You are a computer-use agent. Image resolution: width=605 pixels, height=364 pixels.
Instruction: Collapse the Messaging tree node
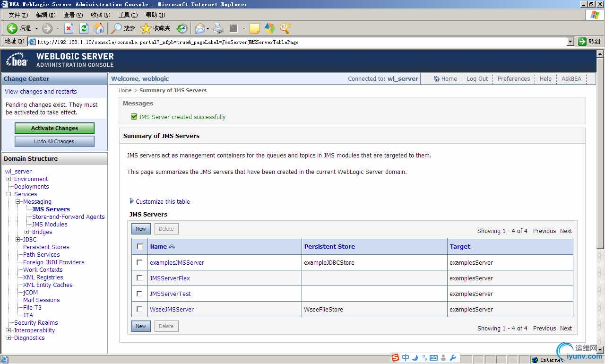click(x=18, y=202)
